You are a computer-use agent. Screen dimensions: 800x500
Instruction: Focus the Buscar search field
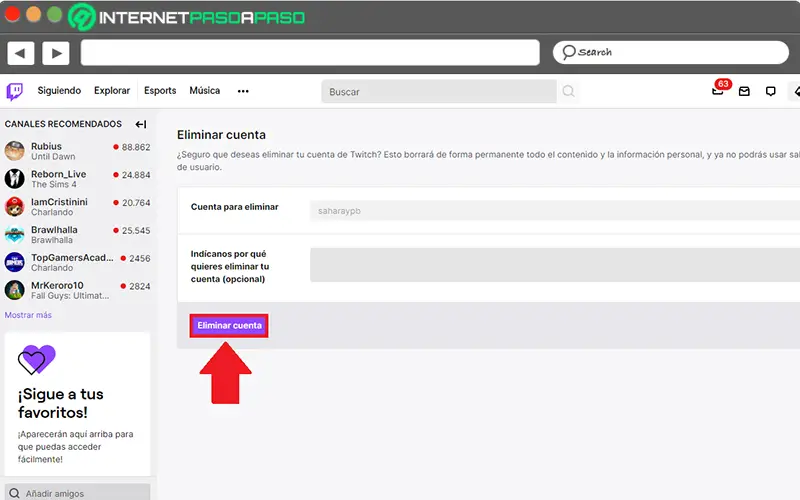(439, 91)
